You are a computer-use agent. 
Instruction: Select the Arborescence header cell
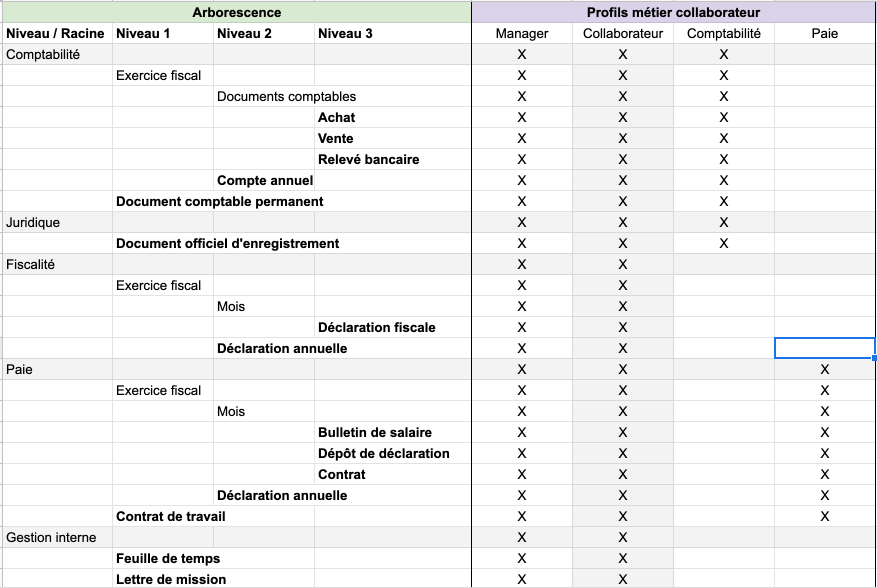pos(236,12)
